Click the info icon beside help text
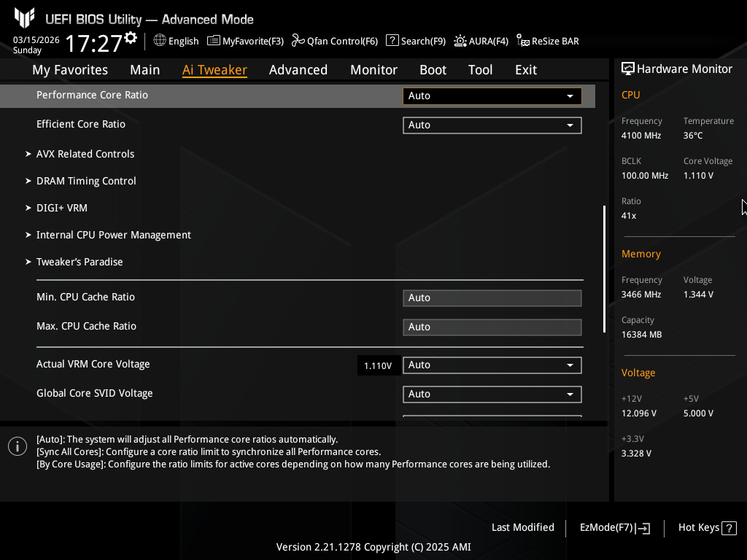This screenshot has width=747, height=560. point(18,446)
